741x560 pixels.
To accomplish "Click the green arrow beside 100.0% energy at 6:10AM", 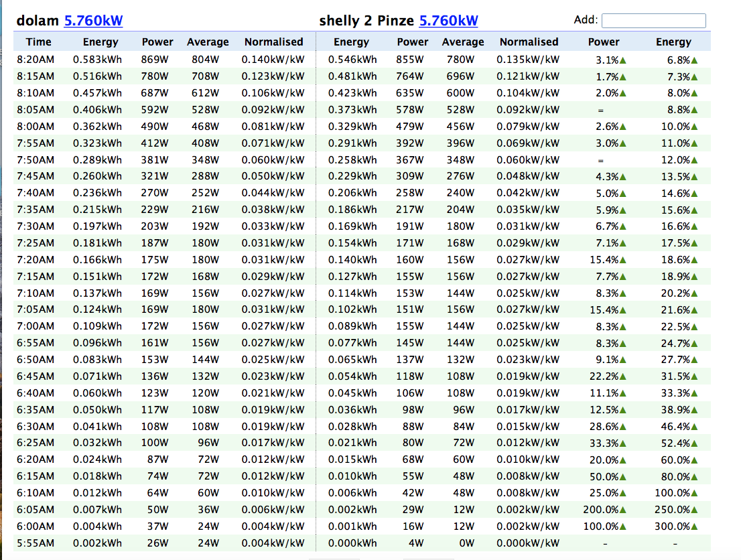I will point(694,494).
